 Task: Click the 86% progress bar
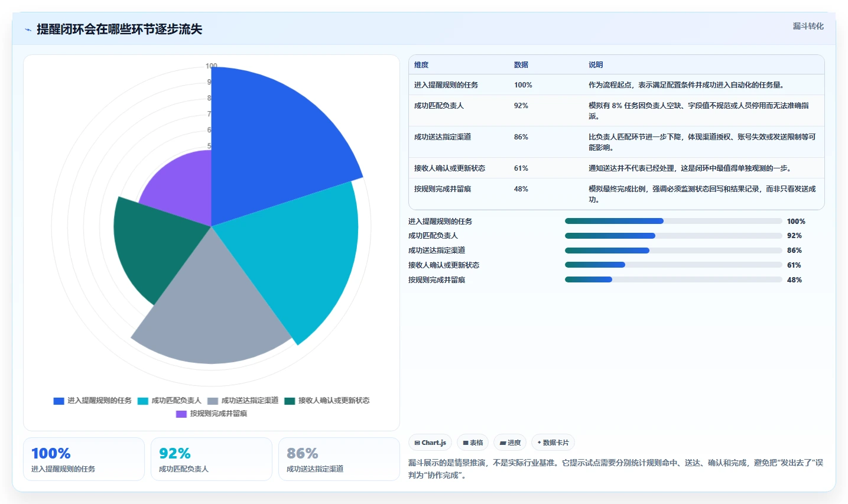tap(674, 251)
